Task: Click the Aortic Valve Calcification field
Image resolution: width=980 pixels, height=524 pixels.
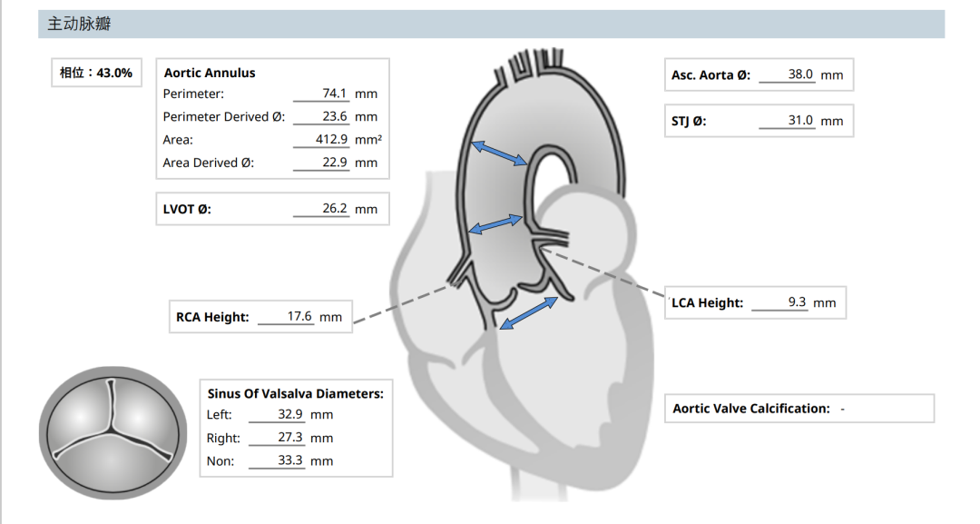Action: coord(799,409)
